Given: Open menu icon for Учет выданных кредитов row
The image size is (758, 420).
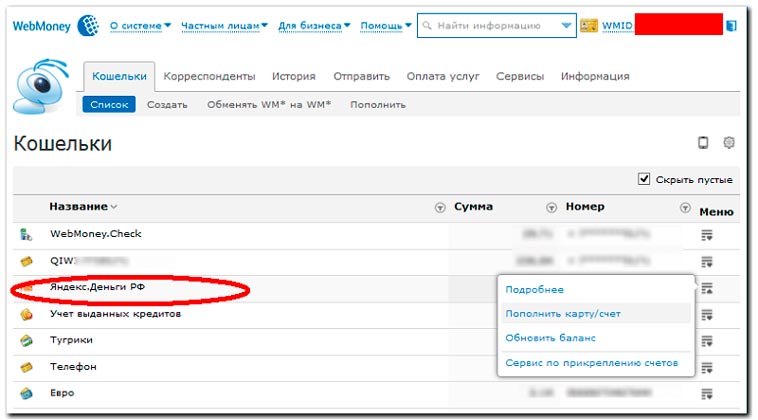Looking at the screenshot, I should pyautogui.click(x=707, y=315).
